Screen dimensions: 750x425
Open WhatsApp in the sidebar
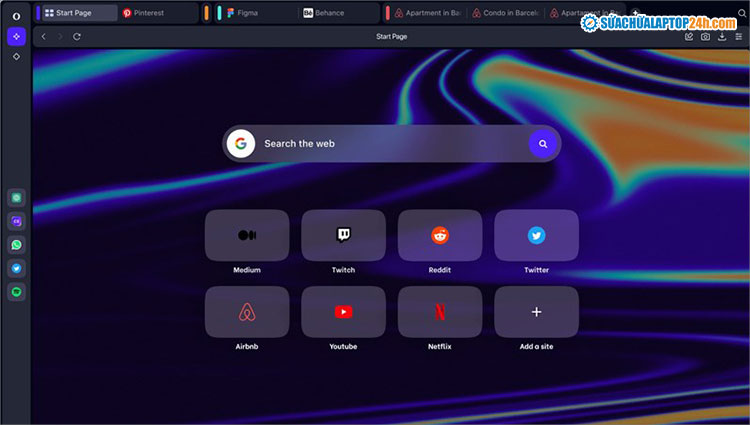pos(16,245)
